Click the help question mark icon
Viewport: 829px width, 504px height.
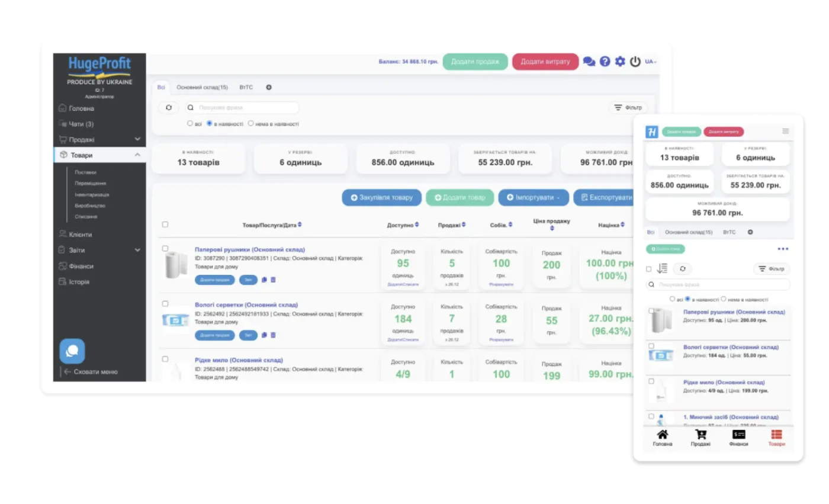(x=605, y=62)
